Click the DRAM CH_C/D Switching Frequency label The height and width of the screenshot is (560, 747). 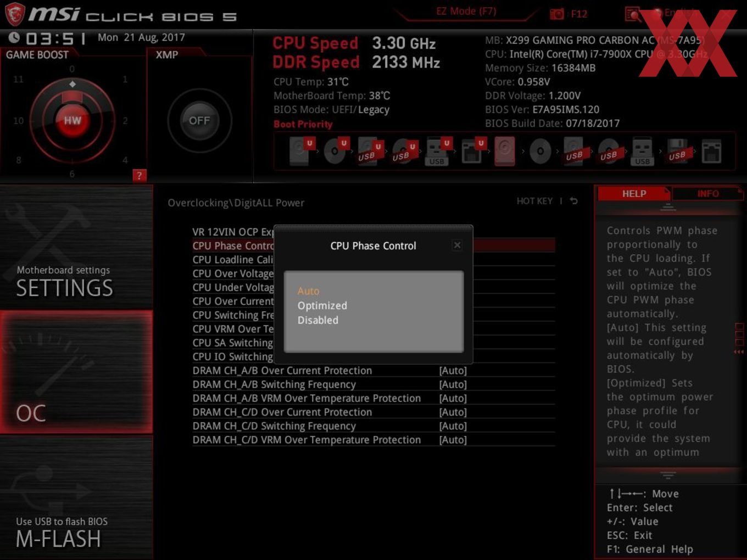(x=274, y=426)
